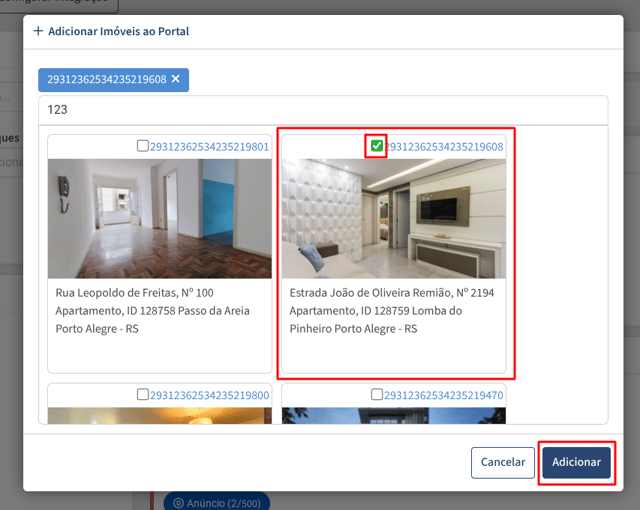Open the property link 29312362534235219608
This screenshot has width=640, height=510.
point(444,146)
